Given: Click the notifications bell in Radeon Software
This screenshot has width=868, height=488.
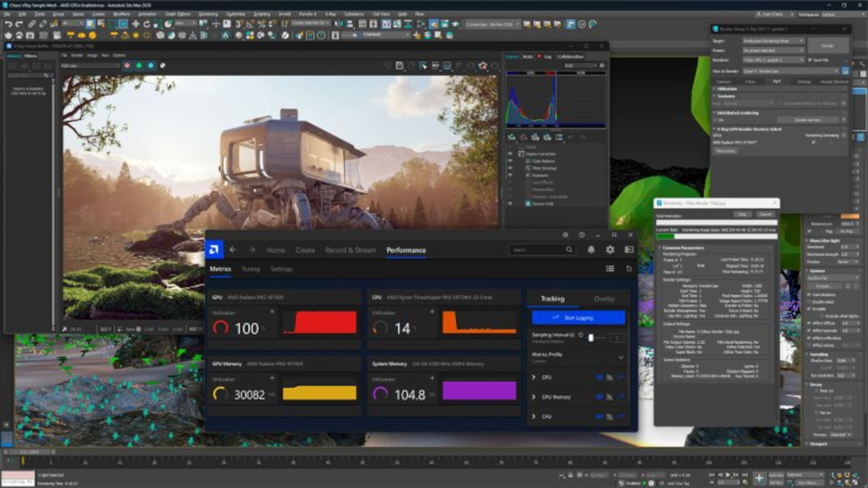Looking at the screenshot, I should 591,250.
